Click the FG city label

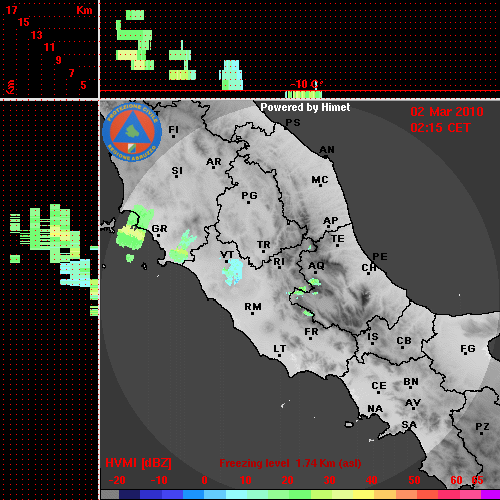pyautogui.click(x=468, y=349)
